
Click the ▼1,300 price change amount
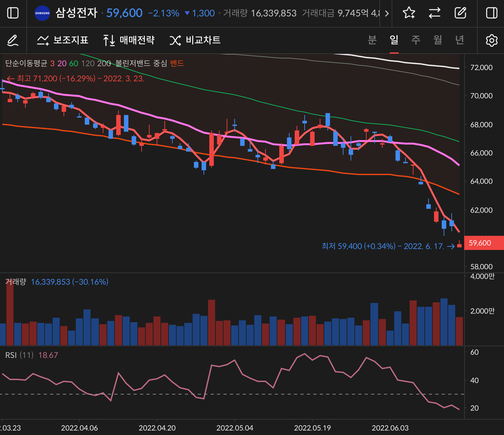(x=200, y=13)
